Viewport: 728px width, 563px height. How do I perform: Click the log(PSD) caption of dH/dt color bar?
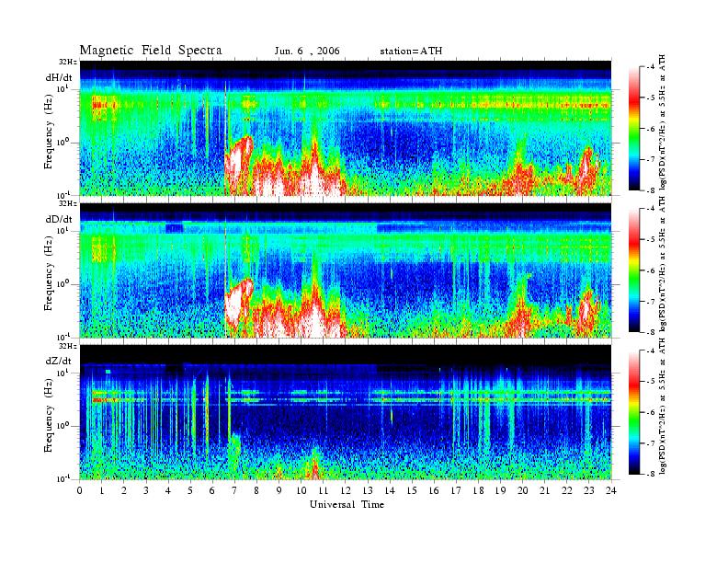click(663, 121)
